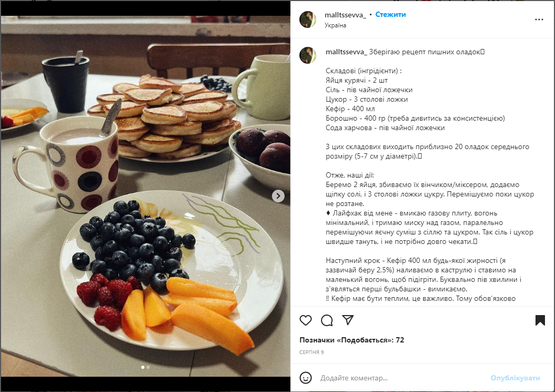This screenshot has height=392, width=555.
Task: Like the post with the heart icon
Action: 306,320
